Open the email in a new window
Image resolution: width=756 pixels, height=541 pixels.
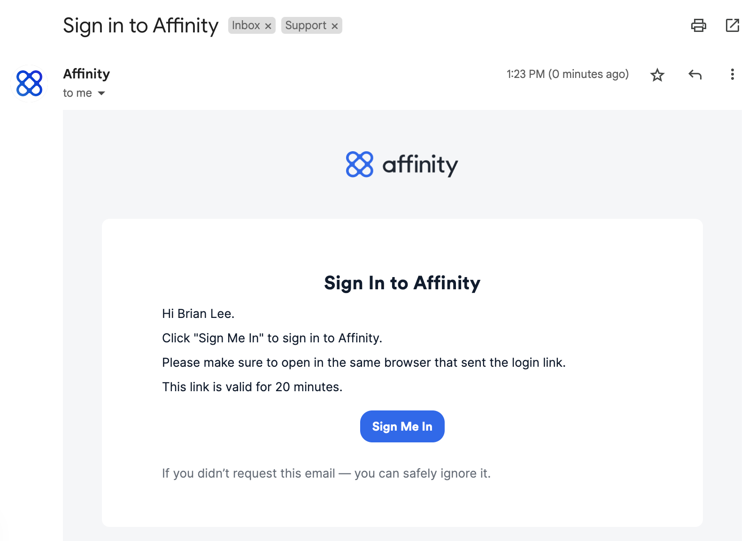point(732,26)
